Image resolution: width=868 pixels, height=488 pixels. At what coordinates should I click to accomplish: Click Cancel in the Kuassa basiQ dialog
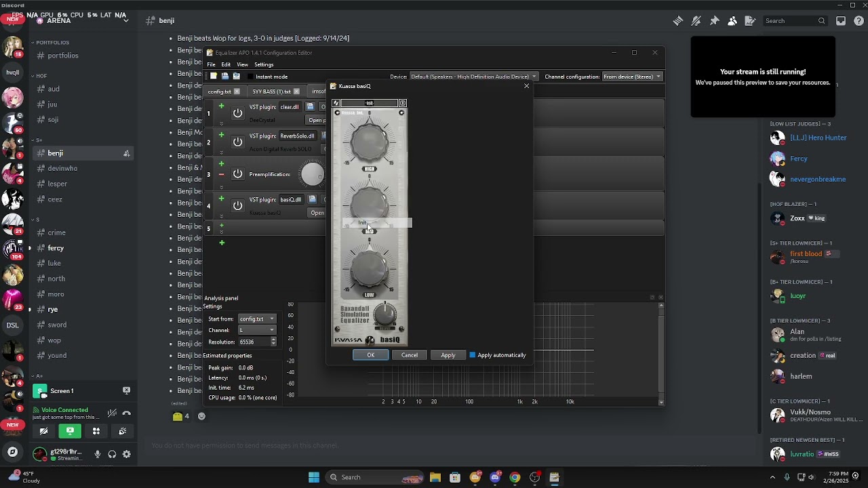410,355
